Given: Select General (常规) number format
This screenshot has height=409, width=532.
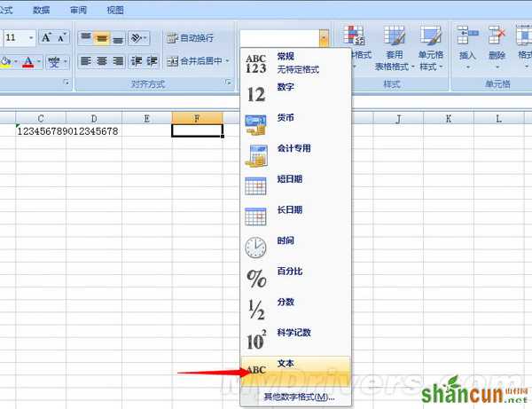Looking at the screenshot, I should click(x=295, y=63).
